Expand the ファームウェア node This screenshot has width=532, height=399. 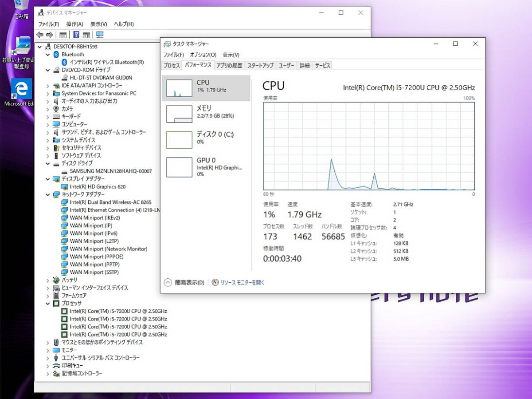pos(48,296)
